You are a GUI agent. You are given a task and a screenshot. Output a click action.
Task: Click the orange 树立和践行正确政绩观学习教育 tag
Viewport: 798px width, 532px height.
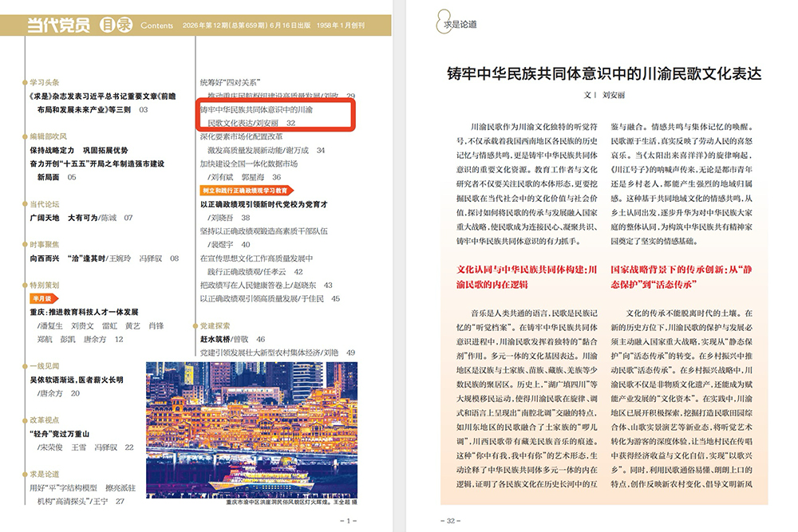click(247, 191)
